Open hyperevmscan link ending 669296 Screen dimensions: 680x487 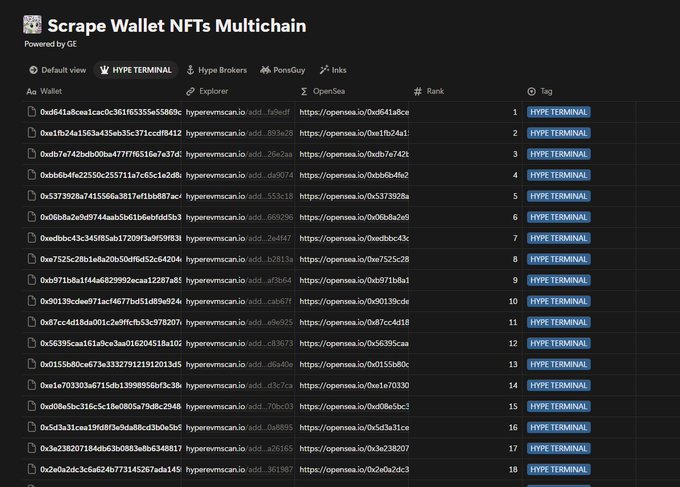(x=239, y=217)
